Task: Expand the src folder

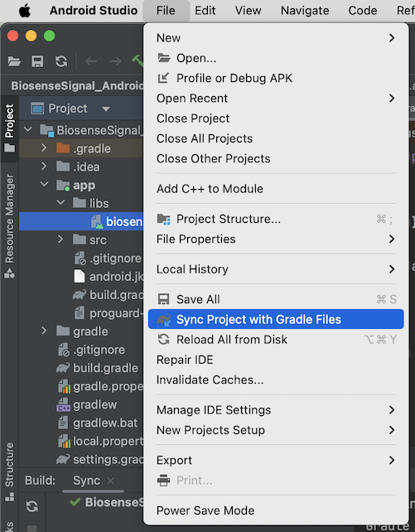Action: point(60,239)
